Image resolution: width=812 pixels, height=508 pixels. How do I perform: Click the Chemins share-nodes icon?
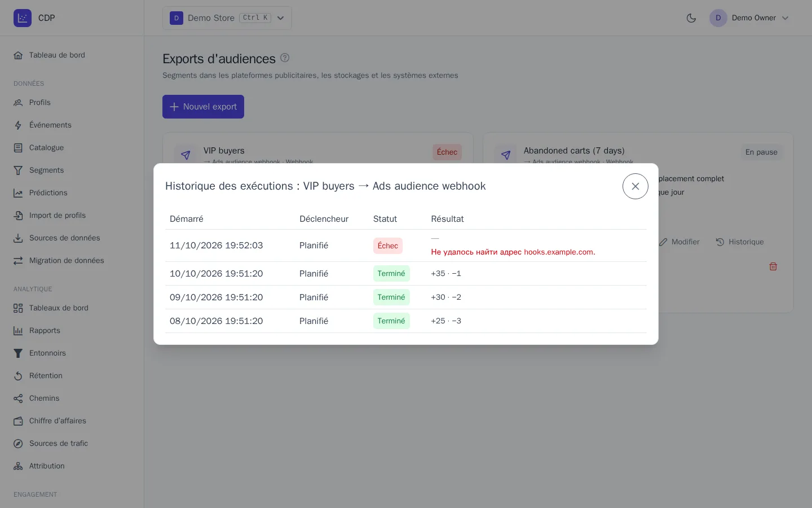coord(18,398)
